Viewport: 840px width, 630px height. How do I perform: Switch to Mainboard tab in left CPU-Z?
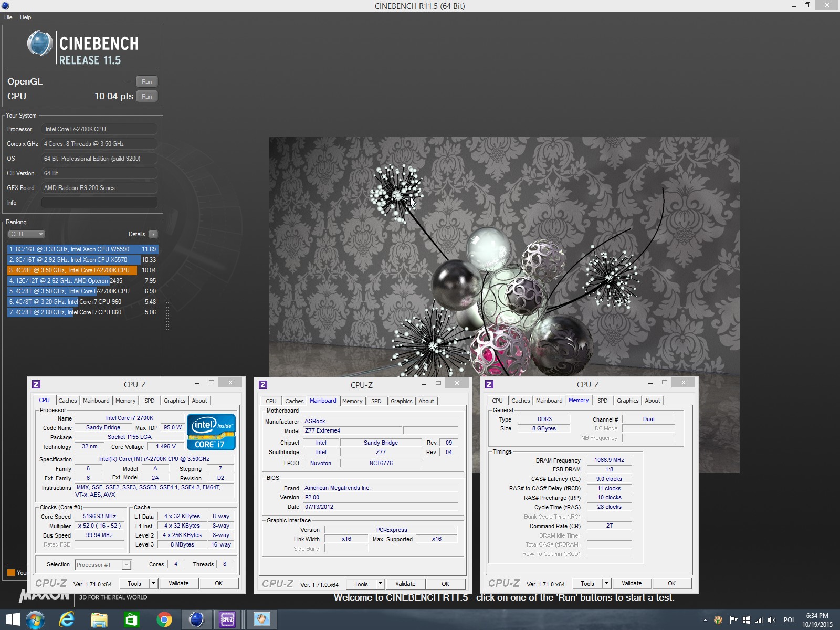pyautogui.click(x=96, y=401)
